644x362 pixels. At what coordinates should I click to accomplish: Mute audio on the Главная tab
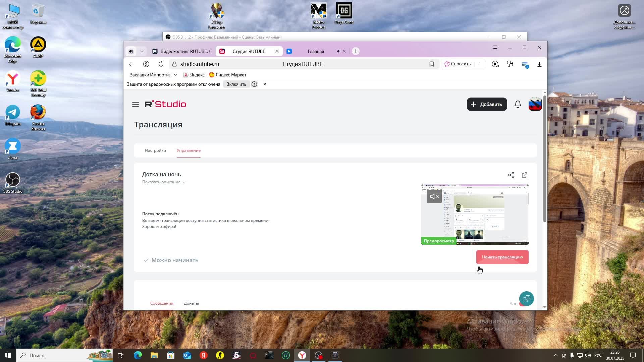tap(338, 51)
